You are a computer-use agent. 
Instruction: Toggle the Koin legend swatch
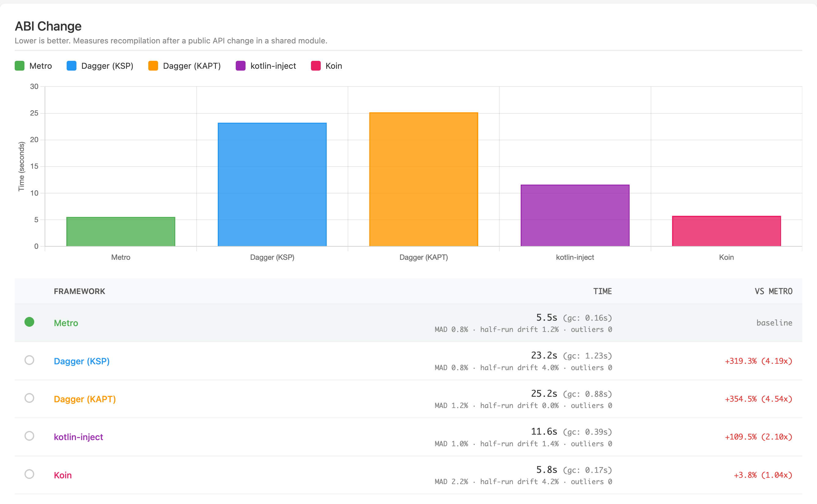(316, 66)
